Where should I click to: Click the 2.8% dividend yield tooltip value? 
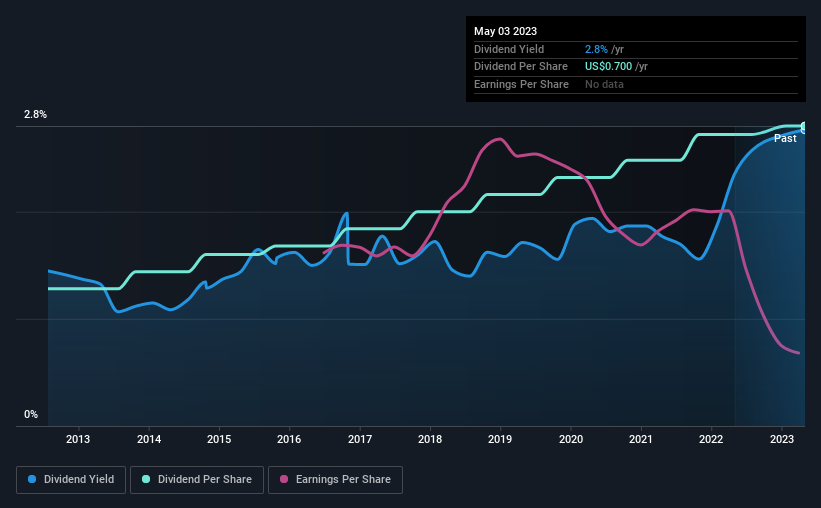click(596, 49)
